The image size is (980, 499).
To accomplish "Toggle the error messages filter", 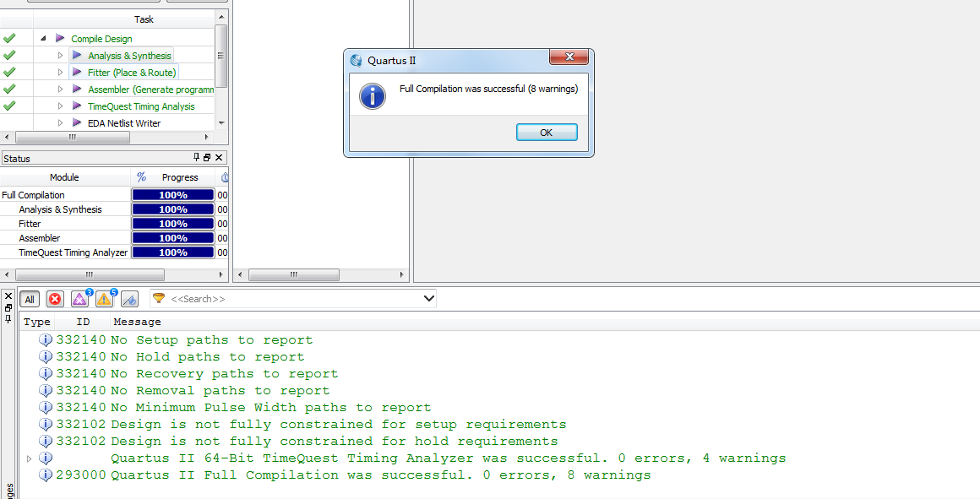I will pos(55,299).
